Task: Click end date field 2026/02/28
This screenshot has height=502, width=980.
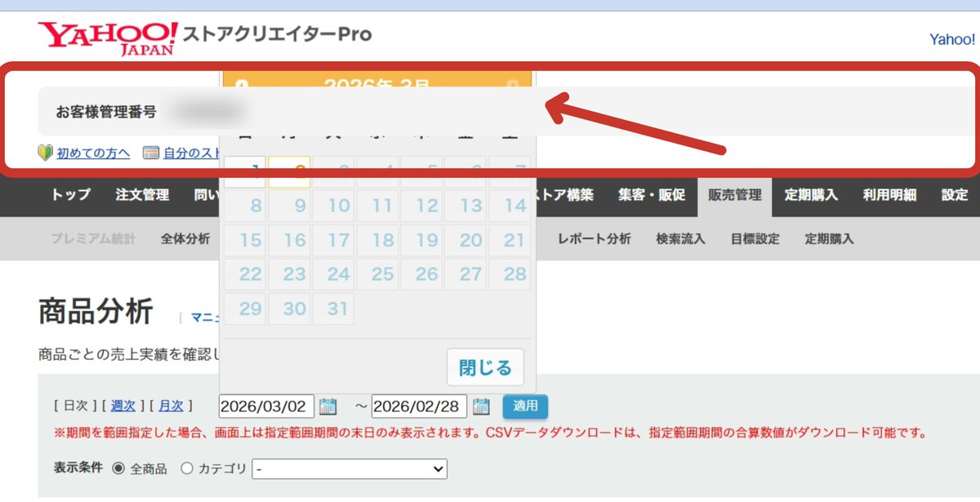Action: 420,406
